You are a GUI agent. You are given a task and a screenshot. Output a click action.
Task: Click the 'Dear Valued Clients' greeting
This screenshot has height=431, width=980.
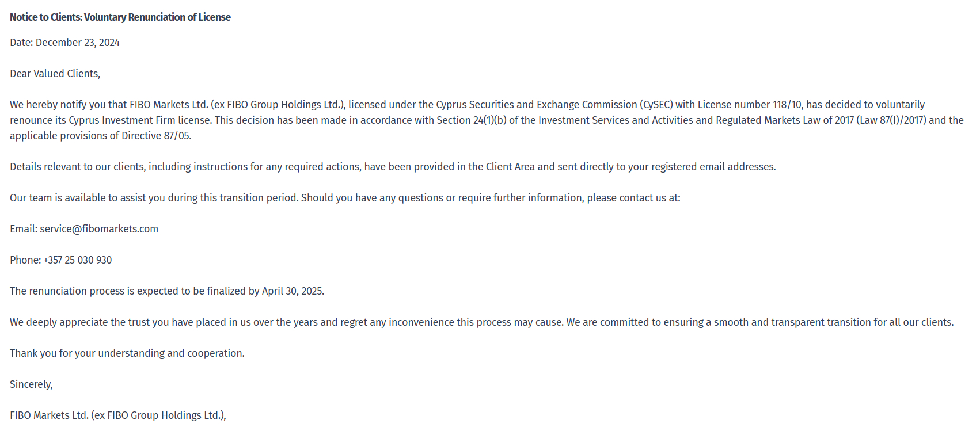click(x=55, y=74)
